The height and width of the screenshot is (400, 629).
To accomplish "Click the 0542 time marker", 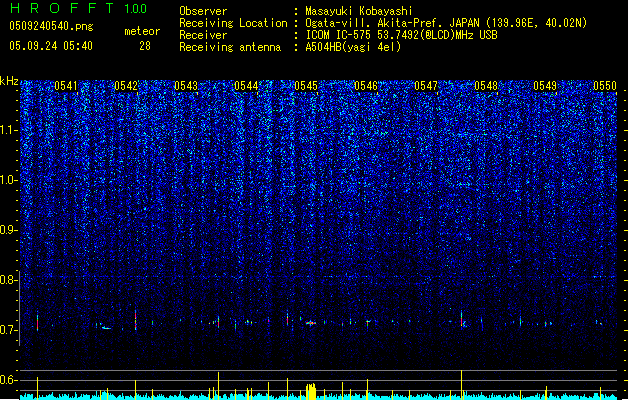I will pos(126,86).
